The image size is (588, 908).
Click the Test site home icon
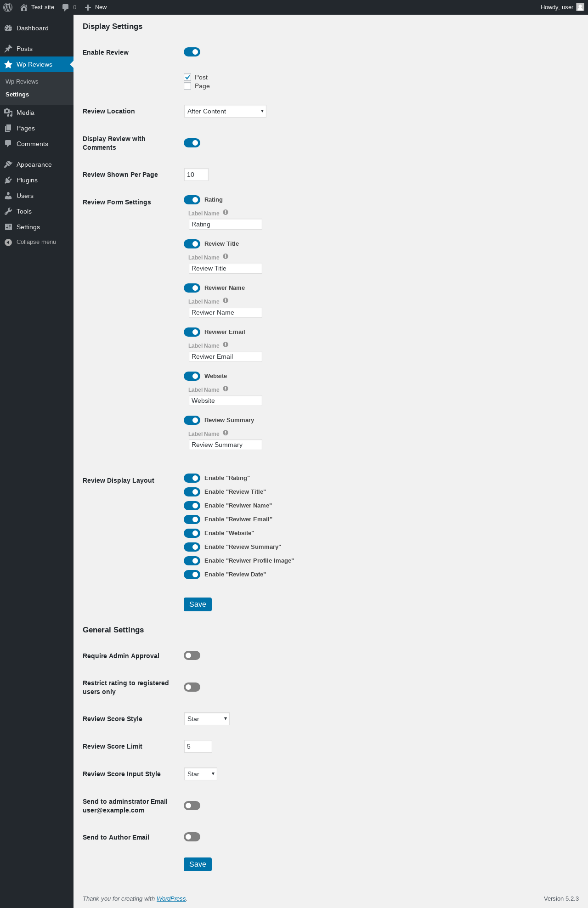(24, 7)
